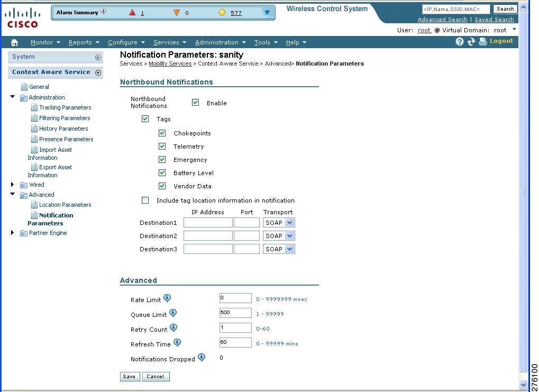Expand the Wired tree node

pos(12,185)
